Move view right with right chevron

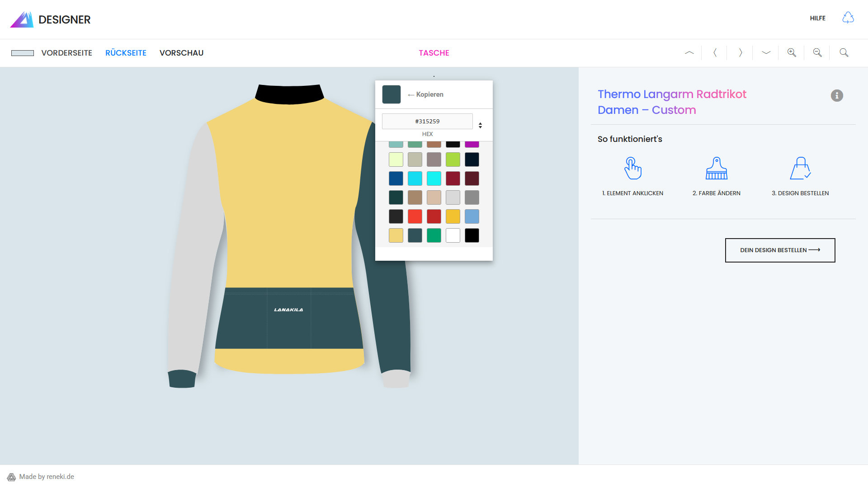click(x=741, y=52)
